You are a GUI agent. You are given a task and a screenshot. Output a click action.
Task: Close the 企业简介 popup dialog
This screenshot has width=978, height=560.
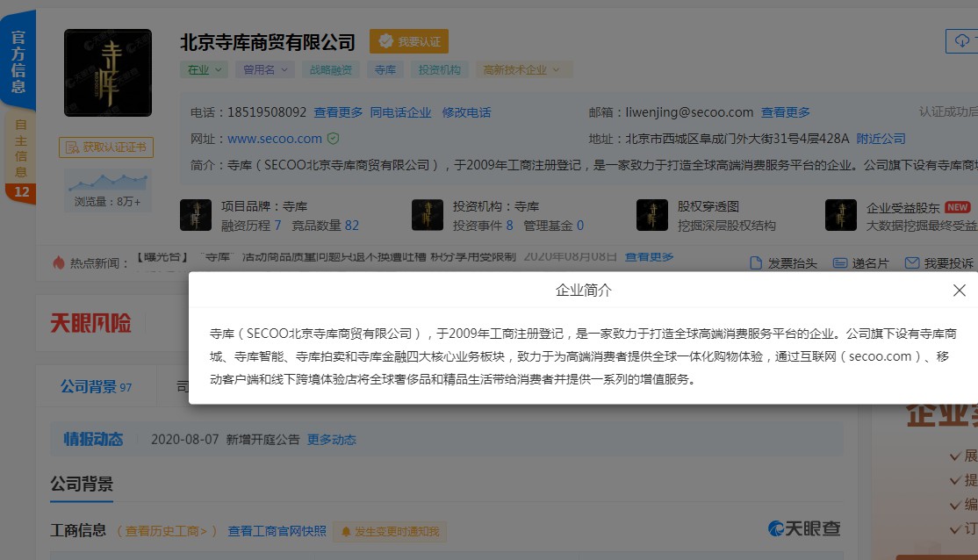960,290
